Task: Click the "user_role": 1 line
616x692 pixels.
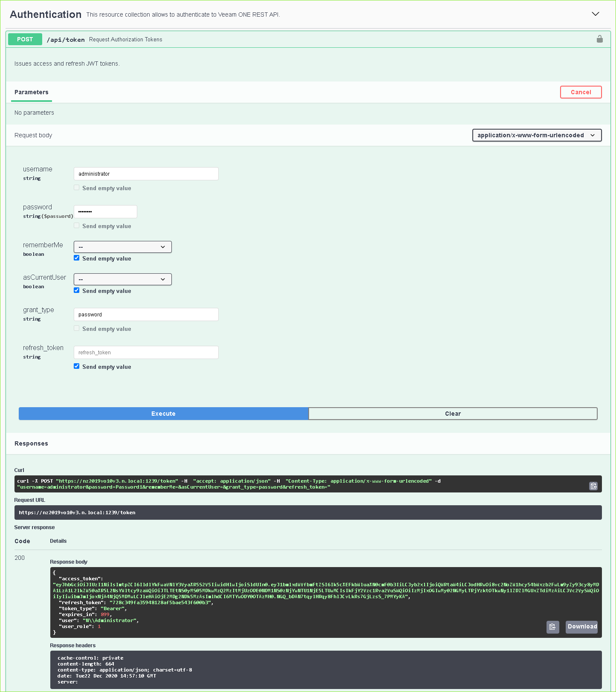Action: [80, 626]
